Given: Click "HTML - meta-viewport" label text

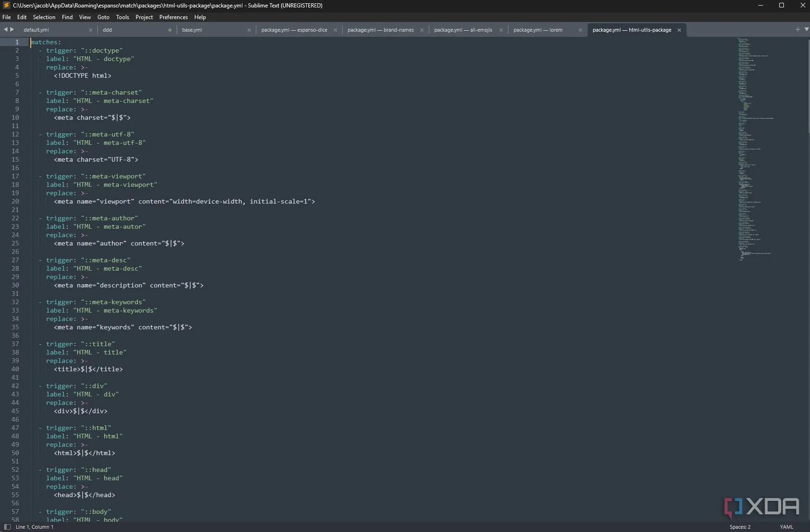Looking at the screenshot, I should [115, 184].
